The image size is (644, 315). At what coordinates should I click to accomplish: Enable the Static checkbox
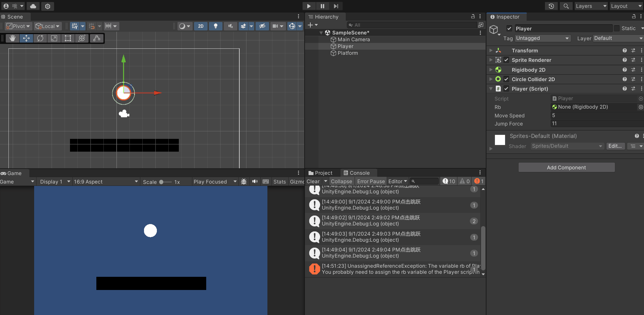(617, 28)
